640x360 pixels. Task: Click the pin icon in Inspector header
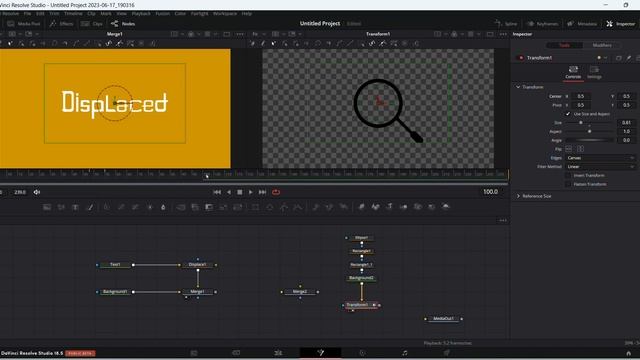629,58
